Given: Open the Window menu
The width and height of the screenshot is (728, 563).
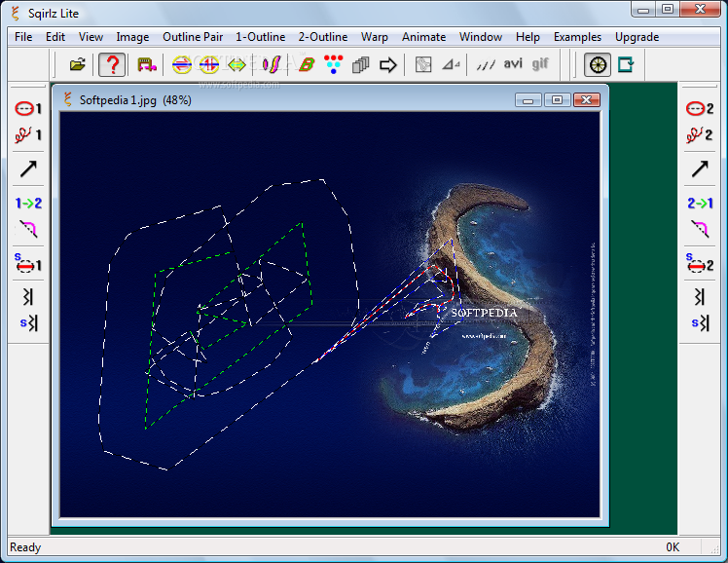Looking at the screenshot, I should pyautogui.click(x=481, y=37).
